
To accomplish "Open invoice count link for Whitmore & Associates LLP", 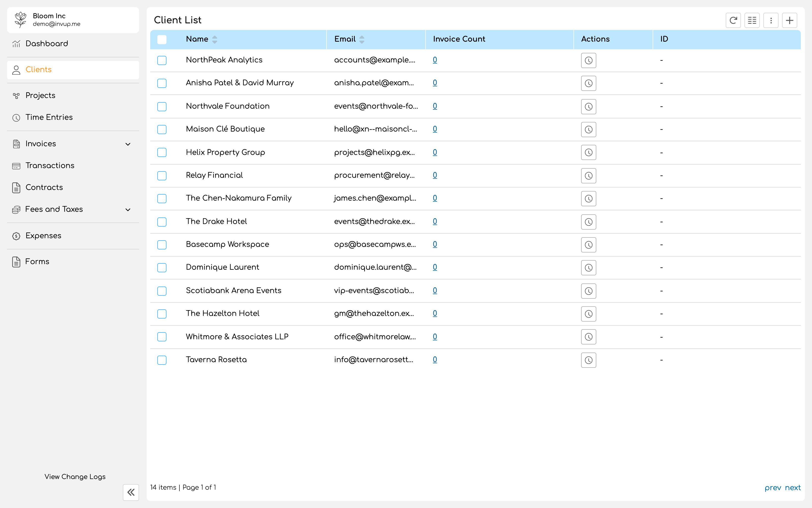I will pyautogui.click(x=435, y=337).
